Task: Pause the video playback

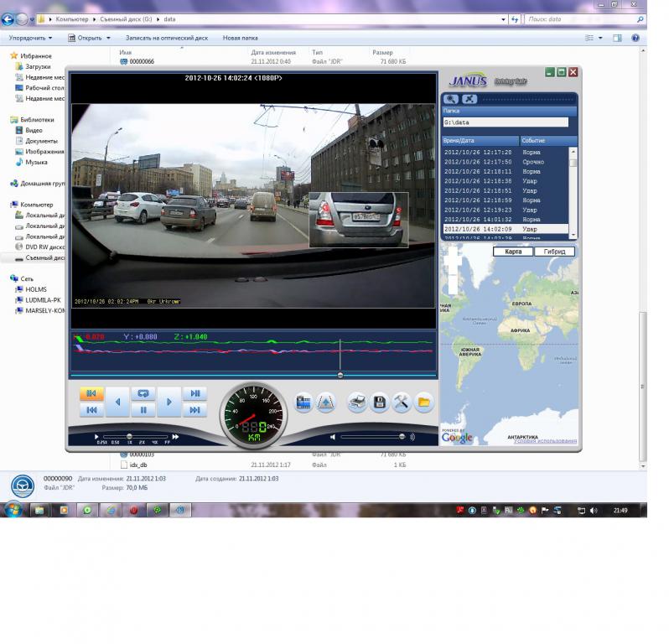Action: pos(143,410)
